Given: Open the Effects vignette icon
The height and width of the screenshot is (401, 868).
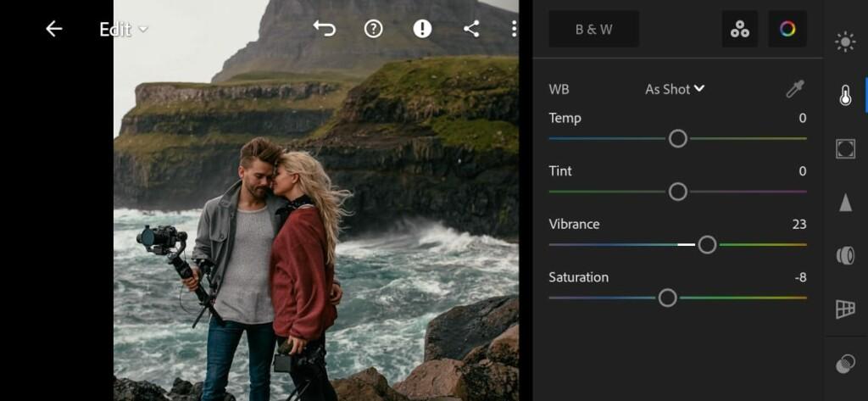Looking at the screenshot, I should [x=845, y=149].
